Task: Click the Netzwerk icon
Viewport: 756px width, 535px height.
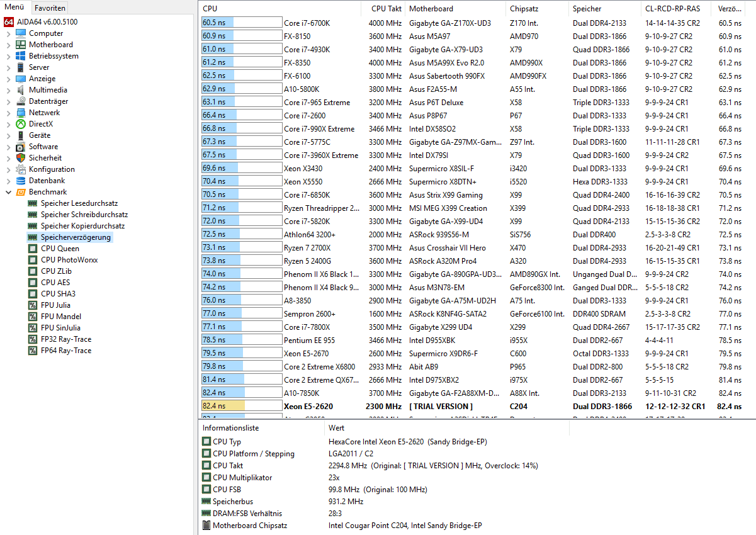Action: 21,113
